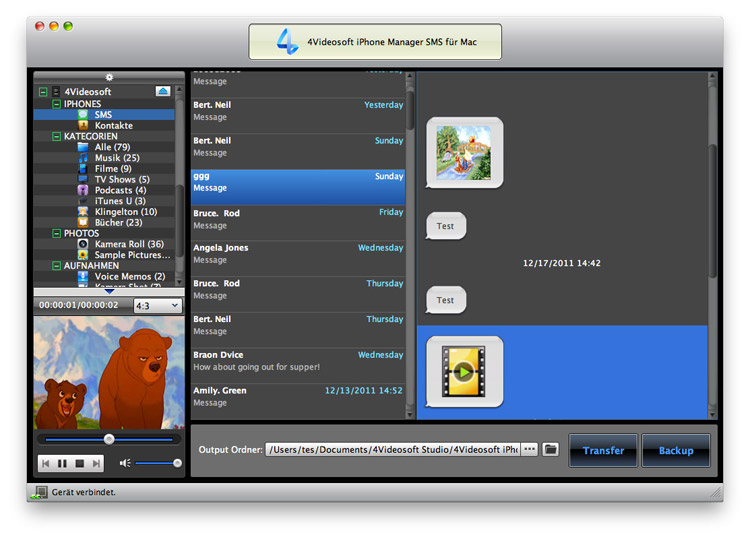Open the Kontakte item in sidebar
Screen dimensions: 750x539
112,125
